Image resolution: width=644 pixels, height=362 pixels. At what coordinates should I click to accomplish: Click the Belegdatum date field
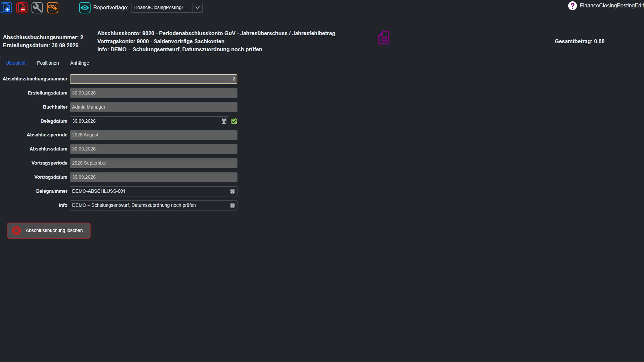point(145,121)
